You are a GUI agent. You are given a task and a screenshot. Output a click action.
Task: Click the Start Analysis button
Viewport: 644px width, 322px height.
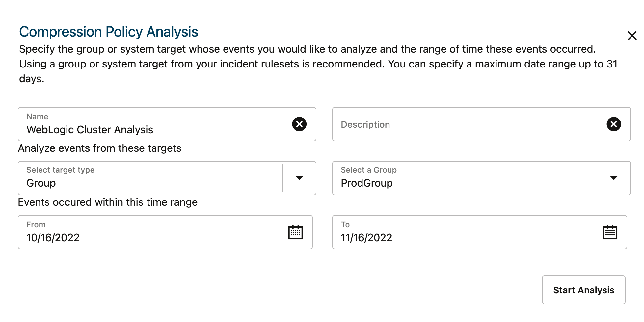tap(583, 290)
